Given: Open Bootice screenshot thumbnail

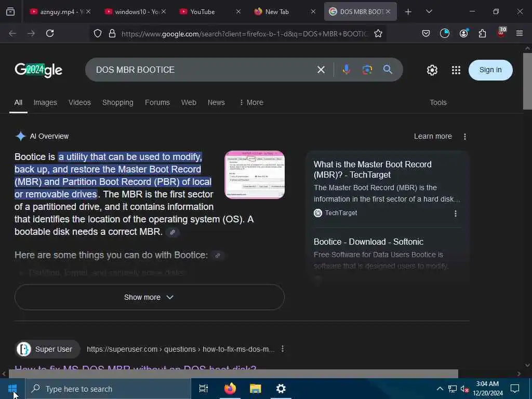Looking at the screenshot, I should pyautogui.click(x=255, y=175).
